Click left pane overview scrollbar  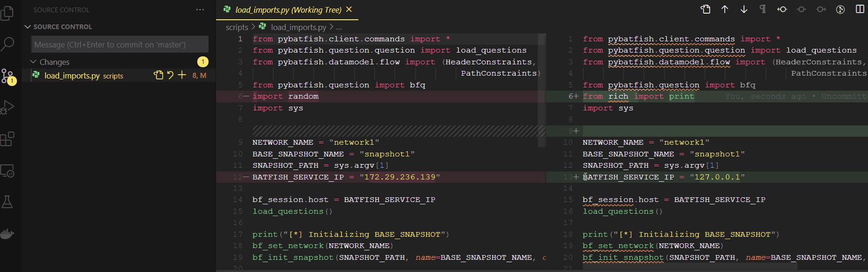pyautogui.click(x=542, y=89)
